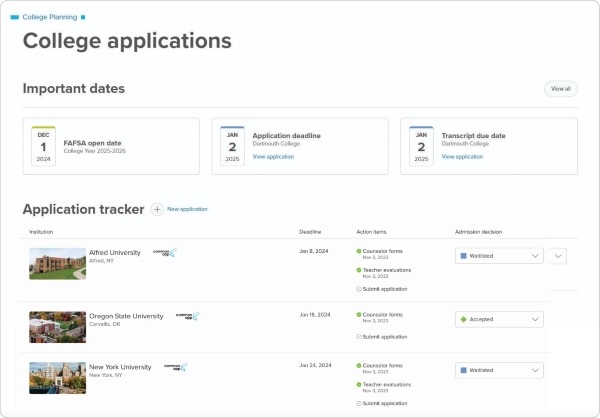The width and height of the screenshot is (600, 418).
Task: Click the pending circle for Alfred Submit application
Action: [359, 289]
